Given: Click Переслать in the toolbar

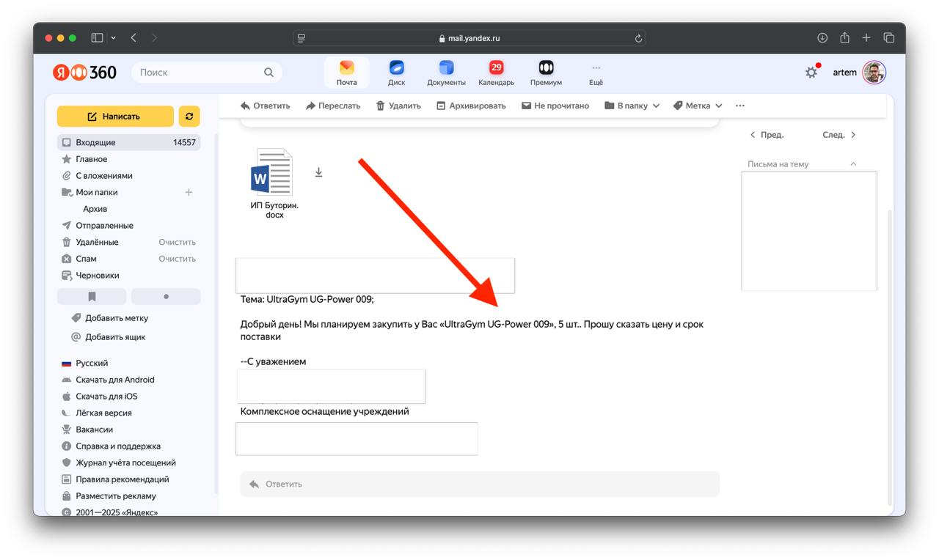Looking at the screenshot, I should pyautogui.click(x=333, y=106).
